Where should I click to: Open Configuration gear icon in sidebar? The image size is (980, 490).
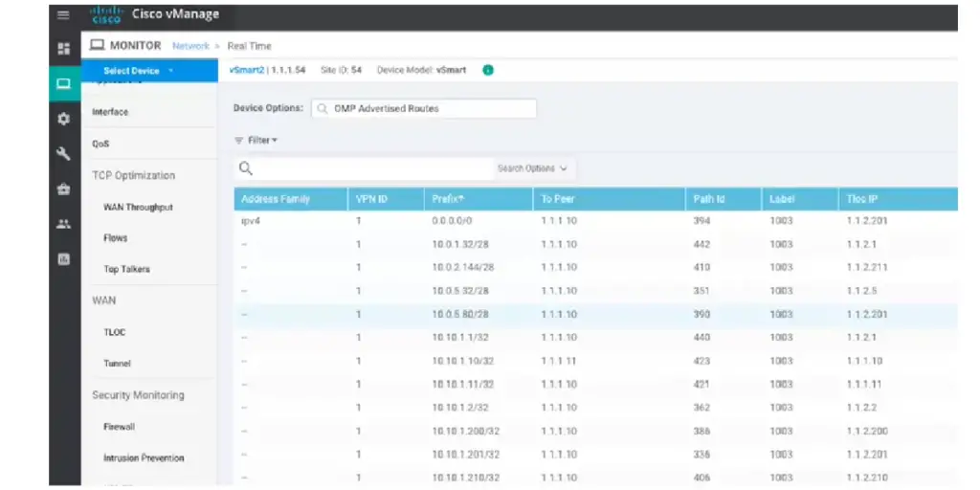pos(64,119)
